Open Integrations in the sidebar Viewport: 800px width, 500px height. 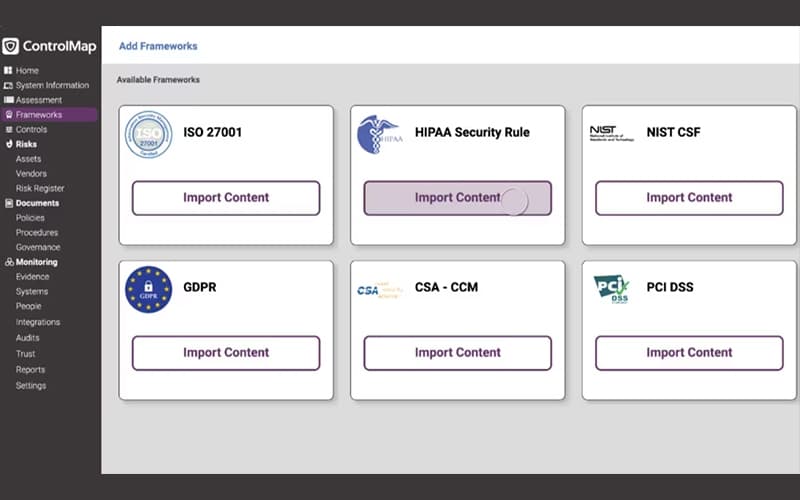point(38,322)
